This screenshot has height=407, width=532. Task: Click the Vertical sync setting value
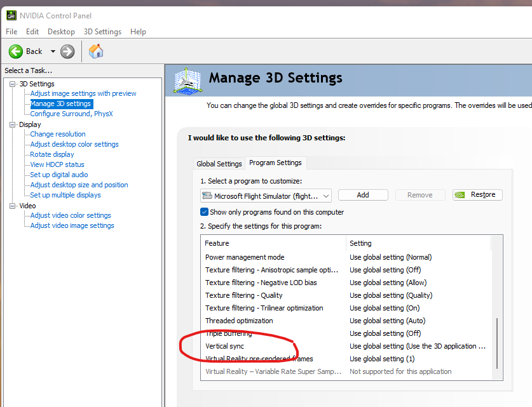coord(418,346)
